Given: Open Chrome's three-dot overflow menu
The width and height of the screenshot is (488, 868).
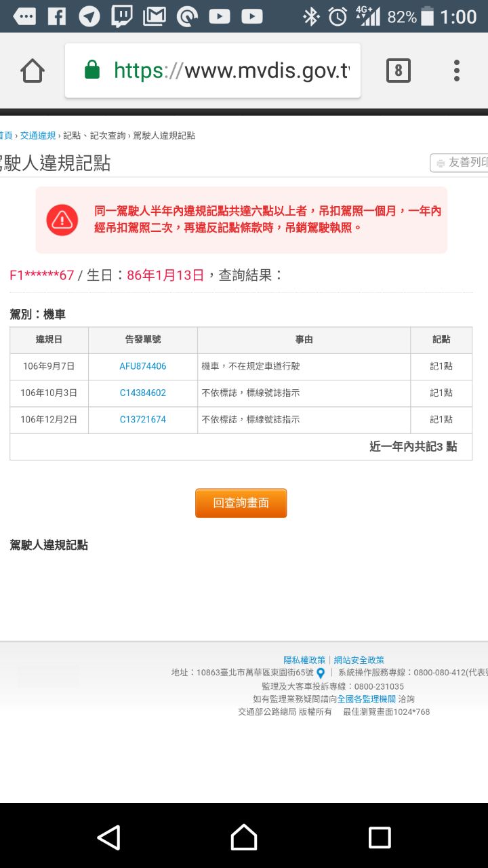Looking at the screenshot, I should (x=457, y=71).
